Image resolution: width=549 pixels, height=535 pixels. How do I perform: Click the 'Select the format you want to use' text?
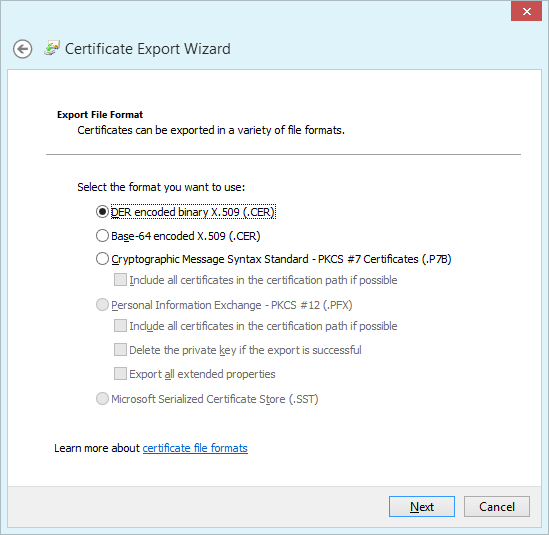[x=161, y=187]
